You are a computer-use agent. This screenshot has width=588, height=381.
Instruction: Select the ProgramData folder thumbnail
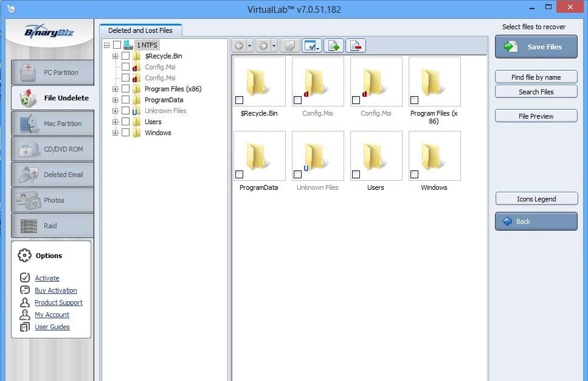(259, 156)
